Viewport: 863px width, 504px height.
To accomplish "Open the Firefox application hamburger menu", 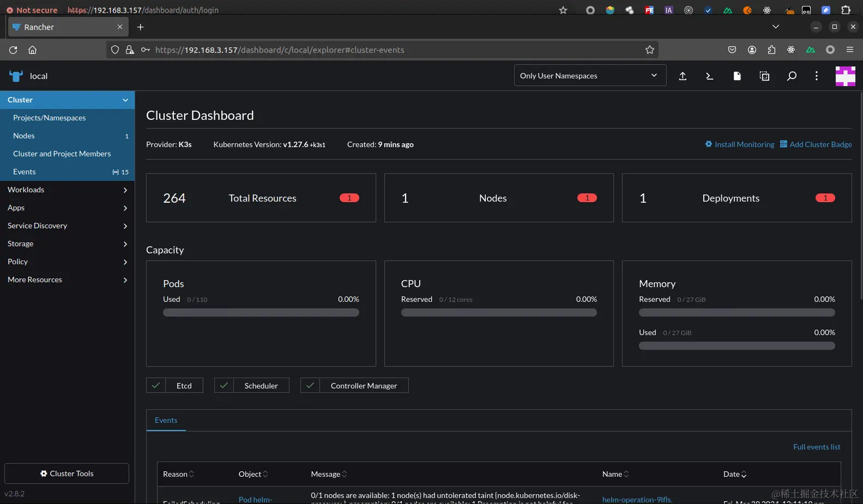I will point(850,50).
